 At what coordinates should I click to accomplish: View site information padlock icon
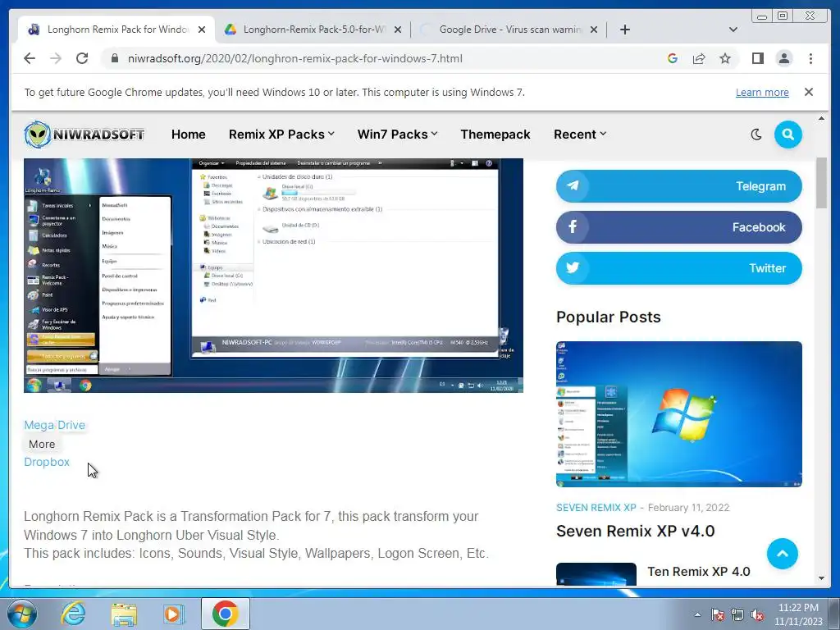pos(115,58)
